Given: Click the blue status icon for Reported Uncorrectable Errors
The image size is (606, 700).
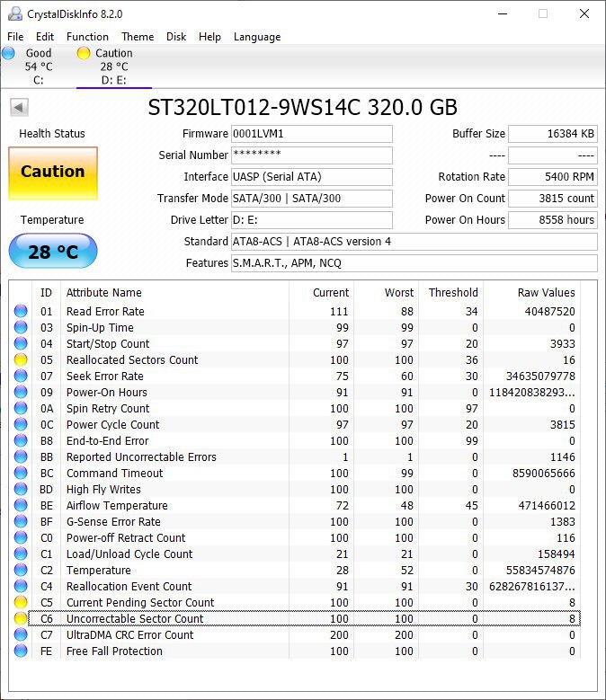Looking at the screenshot, I should pos(21,456).
